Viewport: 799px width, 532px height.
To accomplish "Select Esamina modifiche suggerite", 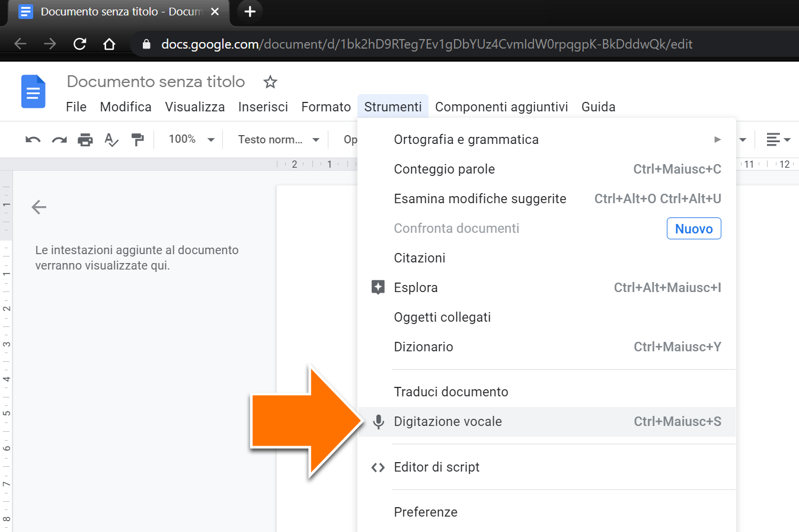I will (546, 198).
